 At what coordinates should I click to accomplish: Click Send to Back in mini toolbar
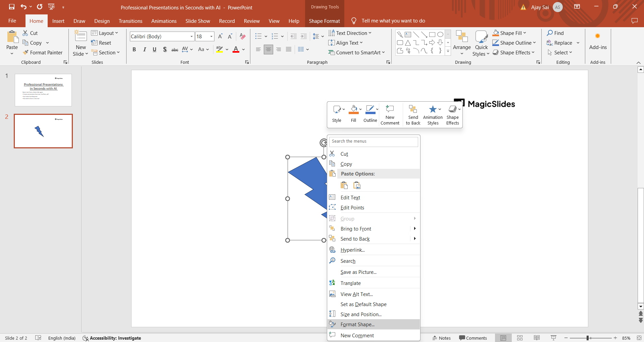pos(413,115)
